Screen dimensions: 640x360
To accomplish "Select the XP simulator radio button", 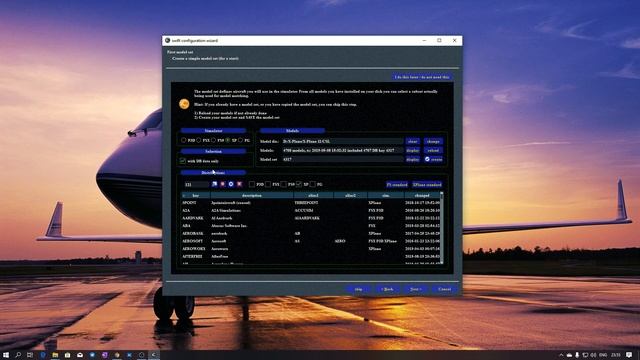I will (x=228, y=140).
